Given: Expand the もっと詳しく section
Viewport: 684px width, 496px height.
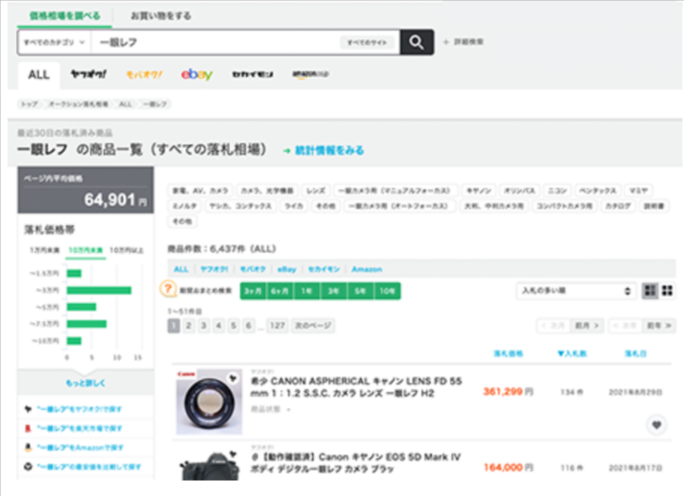Looking at the screenshot, I should [86, 383].
